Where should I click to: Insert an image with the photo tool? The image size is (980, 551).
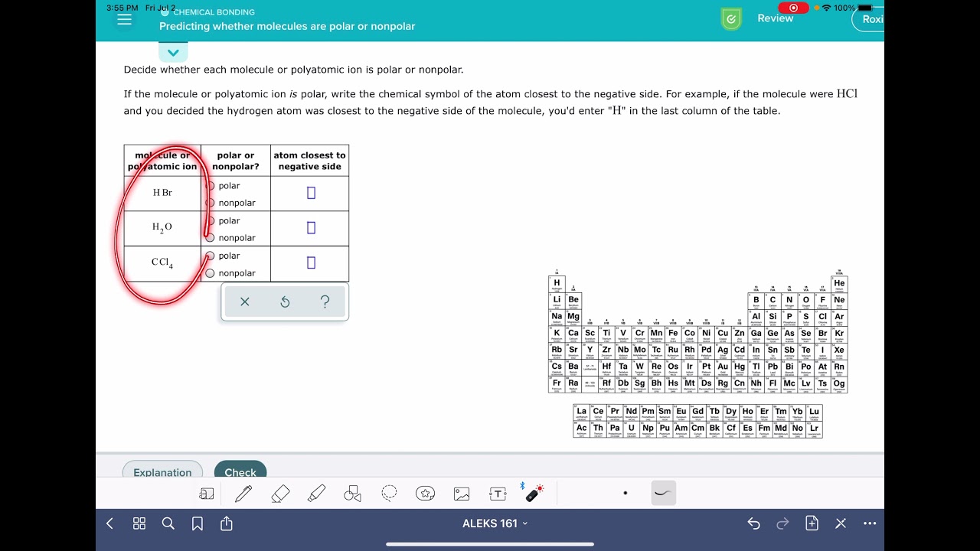pyautogui.click(x=462, y=494)
